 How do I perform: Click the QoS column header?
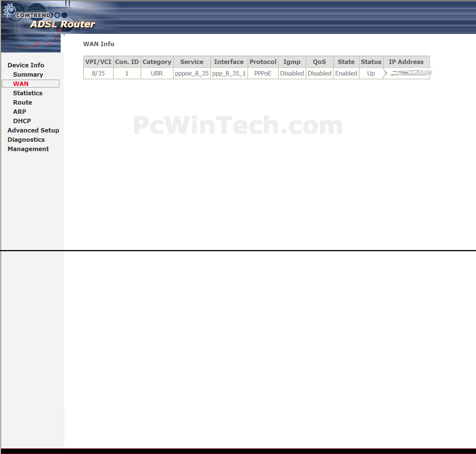(x=320, y=62)
